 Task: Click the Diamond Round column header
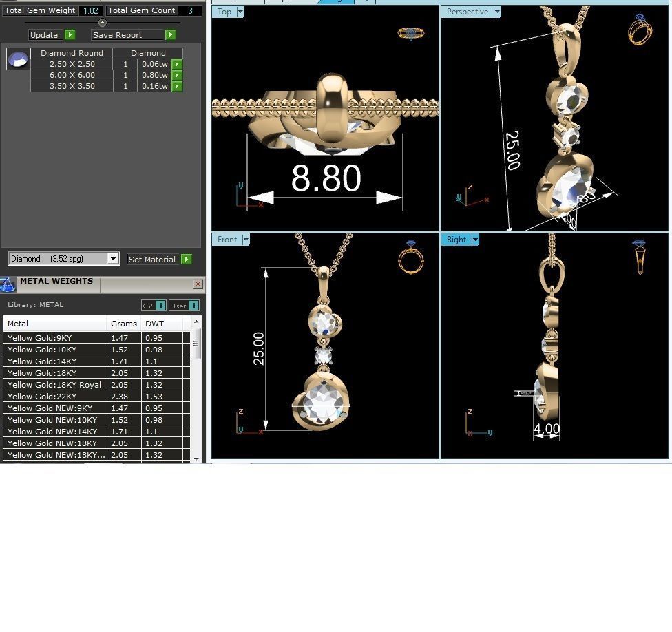[x=72, y=53]
